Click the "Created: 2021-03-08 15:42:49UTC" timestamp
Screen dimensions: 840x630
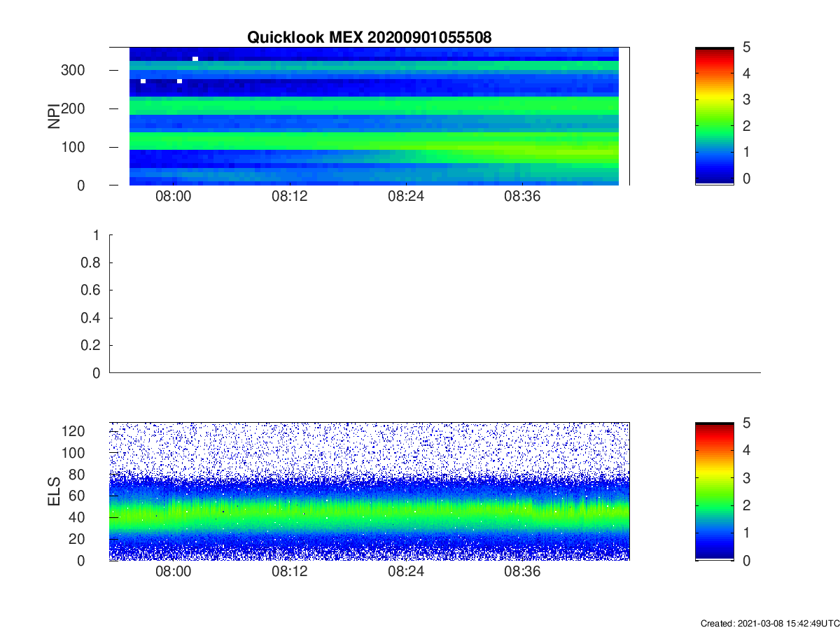[769, 623]
